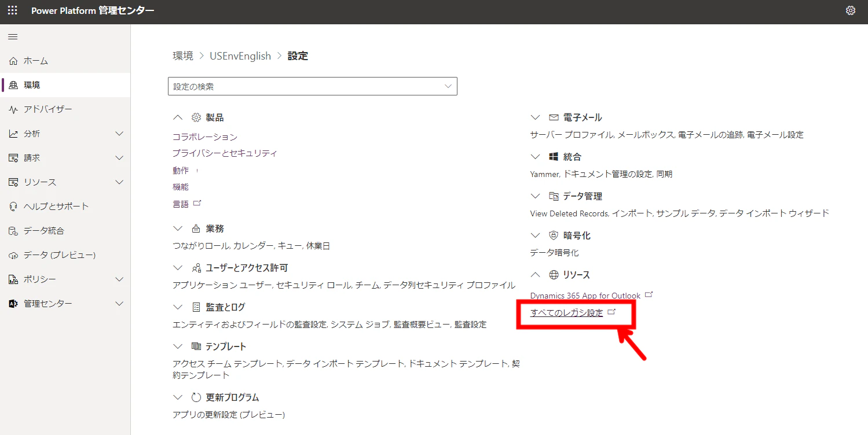Click the ユーザーとアクセス許可 people icon
Screen dimensions: 868x435
[196, 268]
